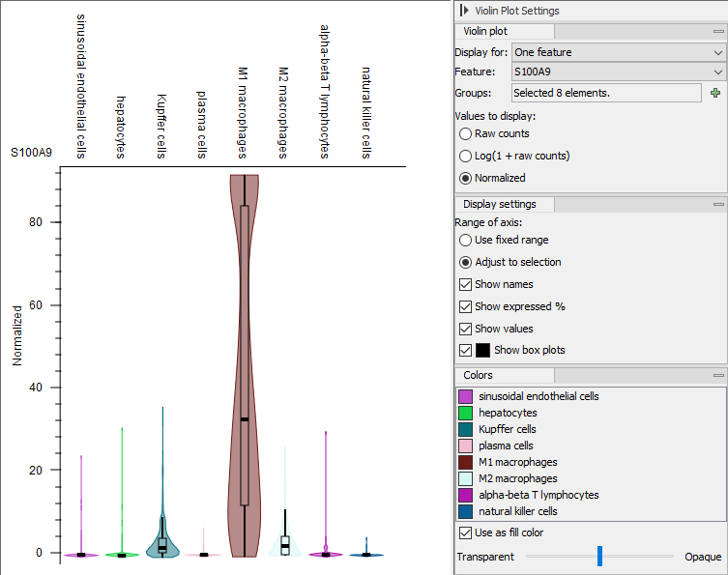Uncheck the Show names checkbox
Image resolution: width=728 pixels, height=575 pixels.
(x=466, y=284)
